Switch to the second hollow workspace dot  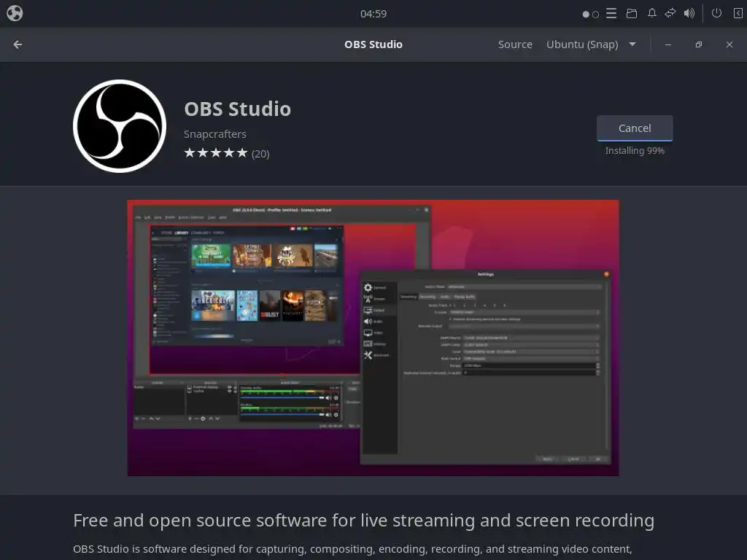(x=595, y=15)
